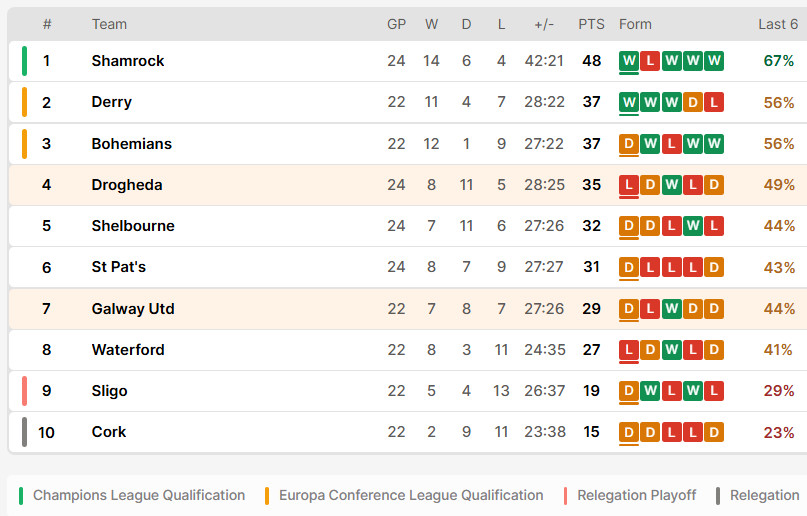Click the Galway Utd team name
The width and height of the screenshot is (807, 516).
pos(133,309)
